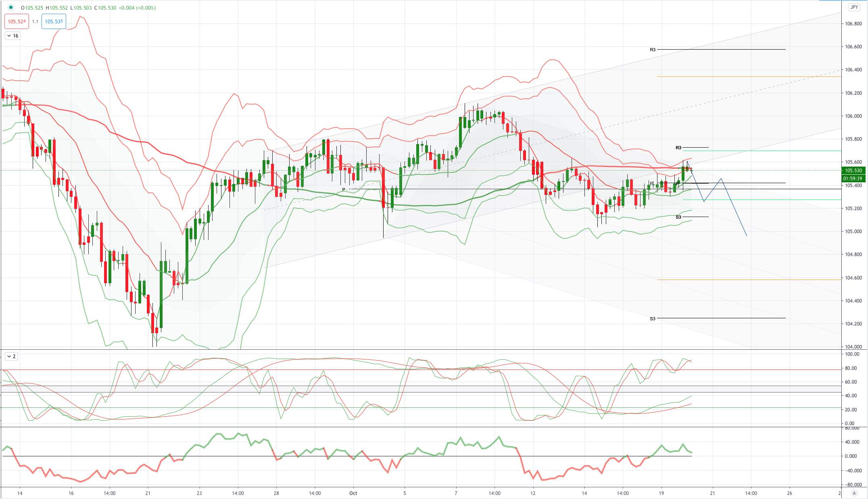Click the 104.600 price axis label

pyautogui.click(x=853, y=278)
